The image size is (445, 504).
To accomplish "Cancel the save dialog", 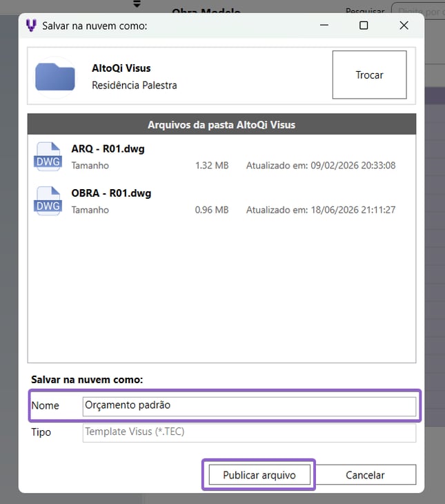I will click(x=365, y=475).
